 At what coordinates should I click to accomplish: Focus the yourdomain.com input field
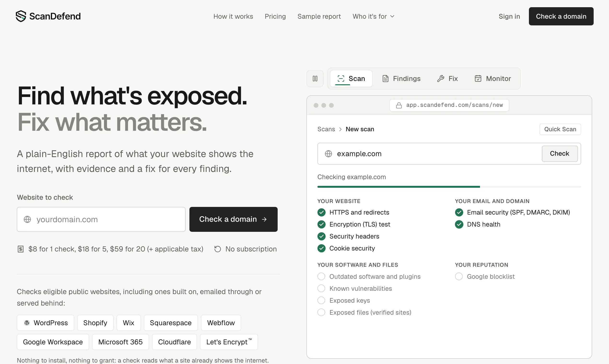click(x=101, y=219)
